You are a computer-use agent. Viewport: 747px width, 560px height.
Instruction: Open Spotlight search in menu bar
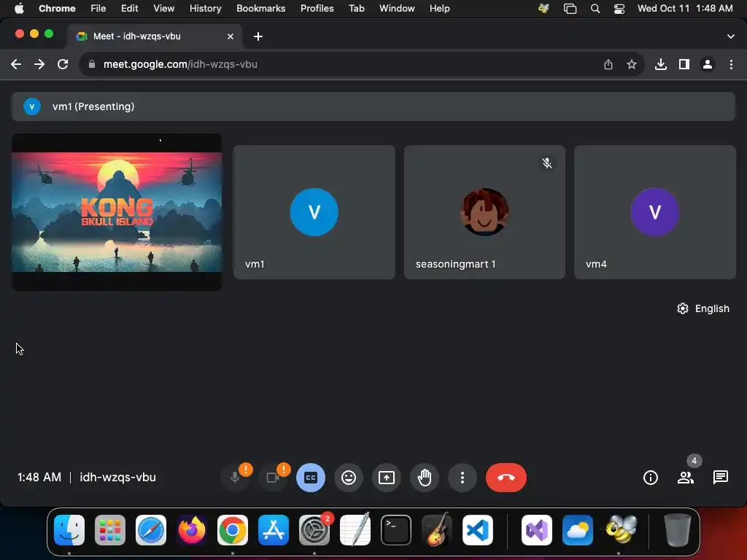pos(595,8)
